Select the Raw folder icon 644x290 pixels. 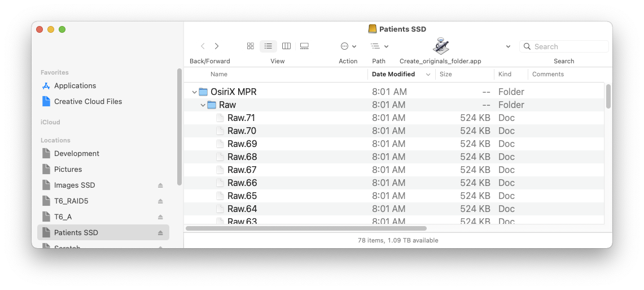[212, 105]
